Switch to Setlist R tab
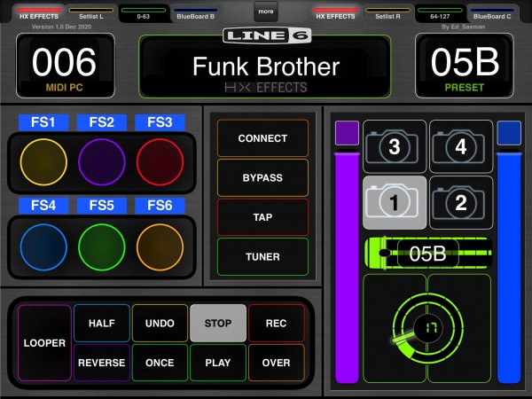The image size is (532, 399). pyautogui.click(x=387, y=13)
